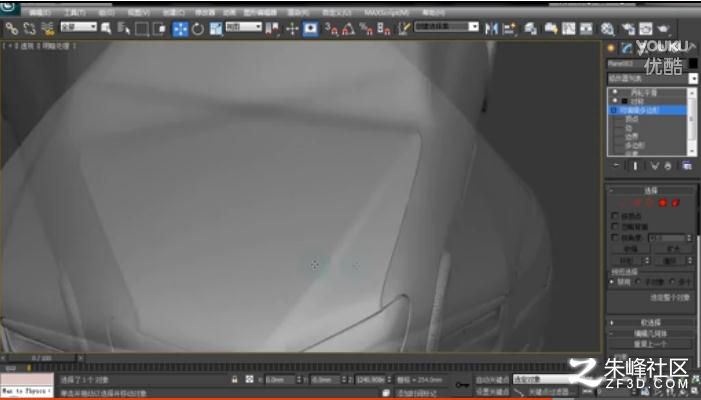Viewport: 701px width, 400px height.
Task: Click the Select and Manipulate icon
Action: [292, 29]
